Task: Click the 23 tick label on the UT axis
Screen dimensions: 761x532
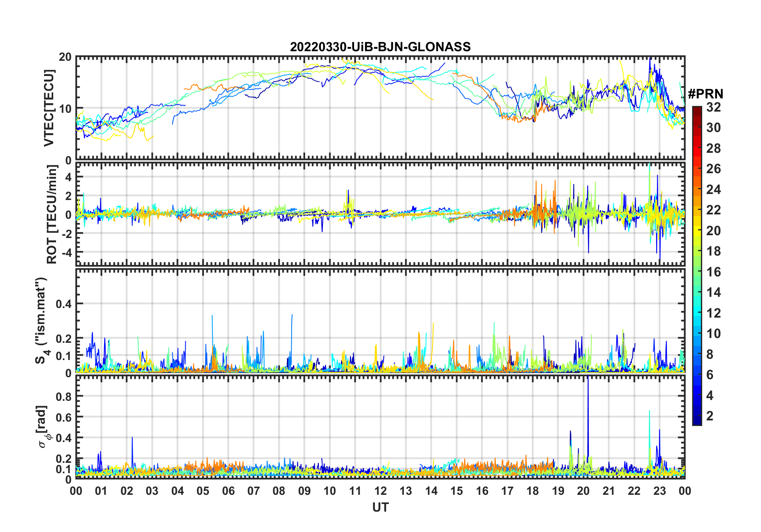Action: (659, 491)
